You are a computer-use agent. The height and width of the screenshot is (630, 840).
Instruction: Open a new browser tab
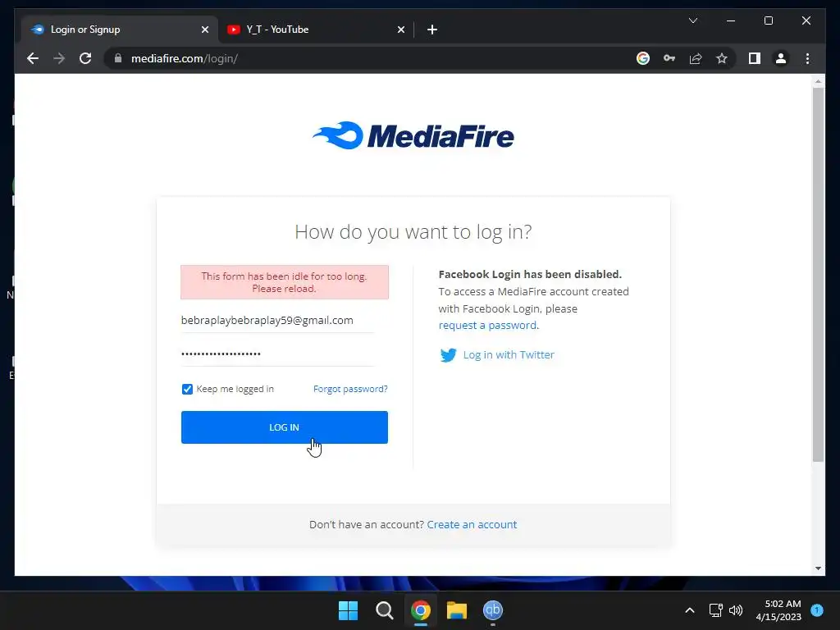tap(432, 30)
